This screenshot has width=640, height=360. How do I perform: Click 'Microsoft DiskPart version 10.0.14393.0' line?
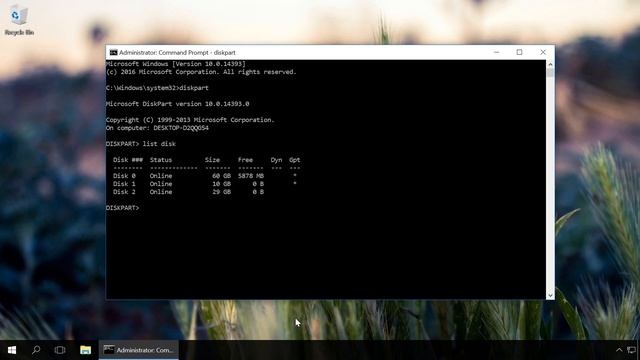tap(178, 104)
